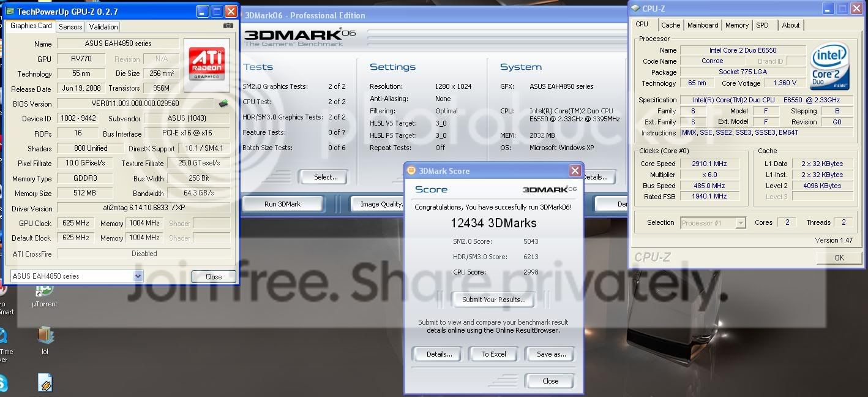Viewport: 868px width, 397px height.
Task: Click the Intel Core 2 Duo logo in CPU-Z
Action: tap(829, 67)
